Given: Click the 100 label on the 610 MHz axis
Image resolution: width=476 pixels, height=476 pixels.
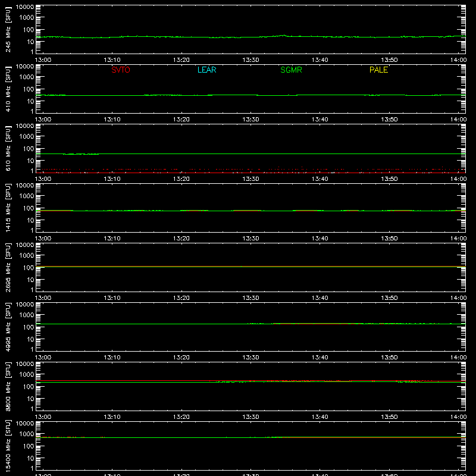Looking at the screenshot, I should 29,148.
